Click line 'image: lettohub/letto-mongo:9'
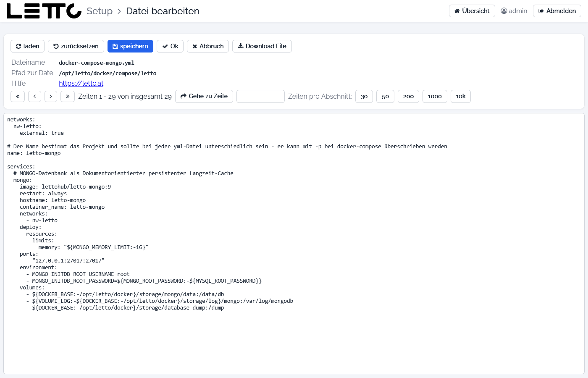Image resolution: width=588 pixels, height=378 pixels. (x=65, y=187)
